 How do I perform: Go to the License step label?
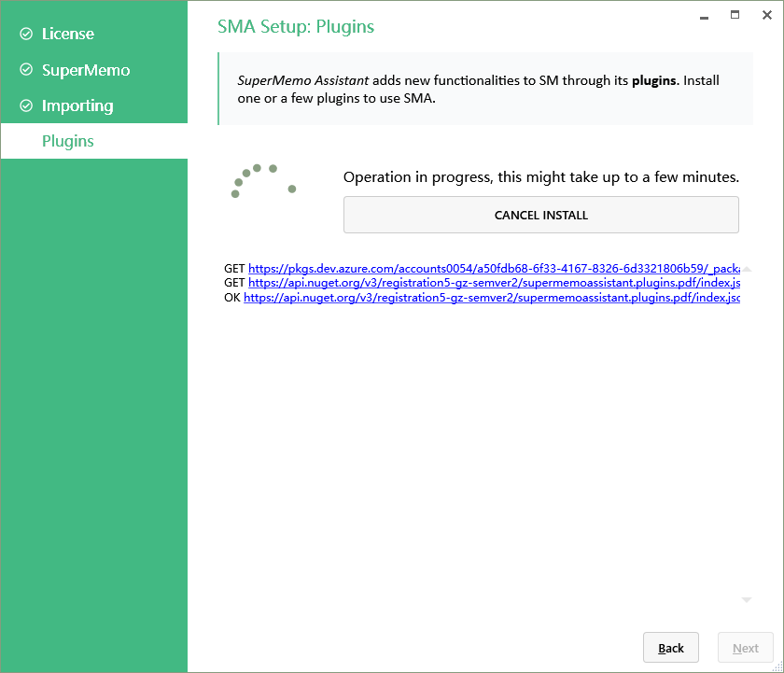pos(68,35)
